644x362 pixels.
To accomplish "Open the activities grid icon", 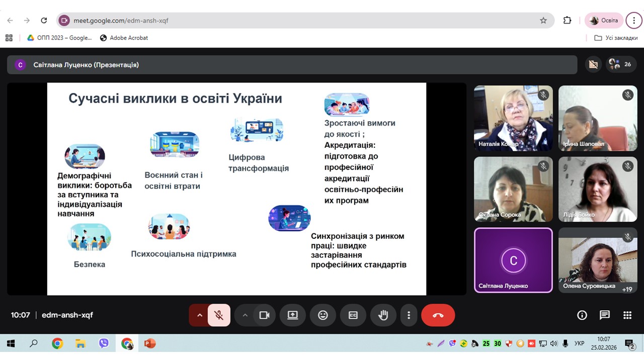I will click(x=627, y=315).
